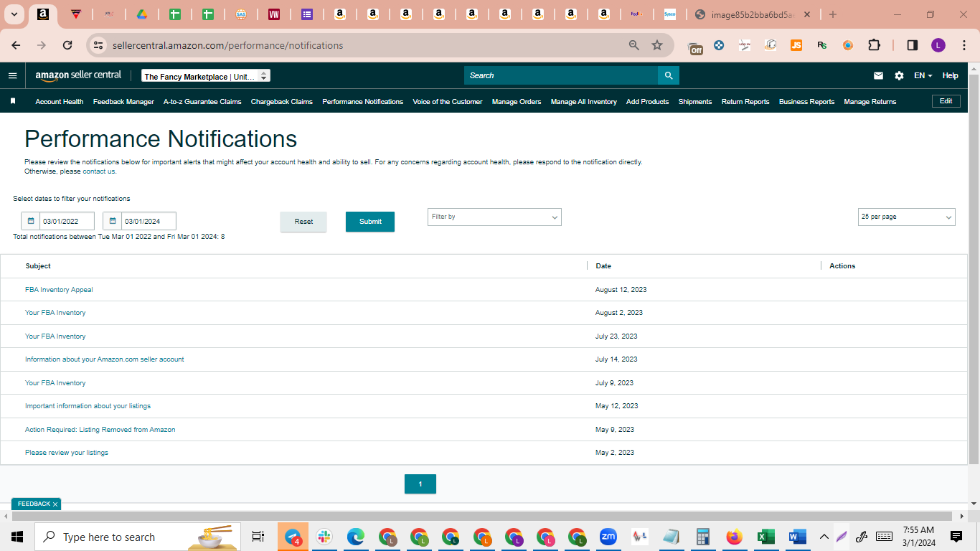980x551 pixels.
Task: Open Information about your Amazon.com seller account
Action: pos(105,359)
